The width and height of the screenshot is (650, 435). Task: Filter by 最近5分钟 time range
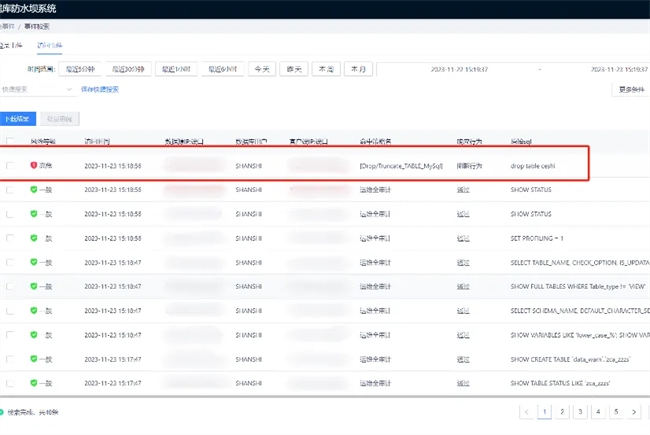(x=80, y=69)
